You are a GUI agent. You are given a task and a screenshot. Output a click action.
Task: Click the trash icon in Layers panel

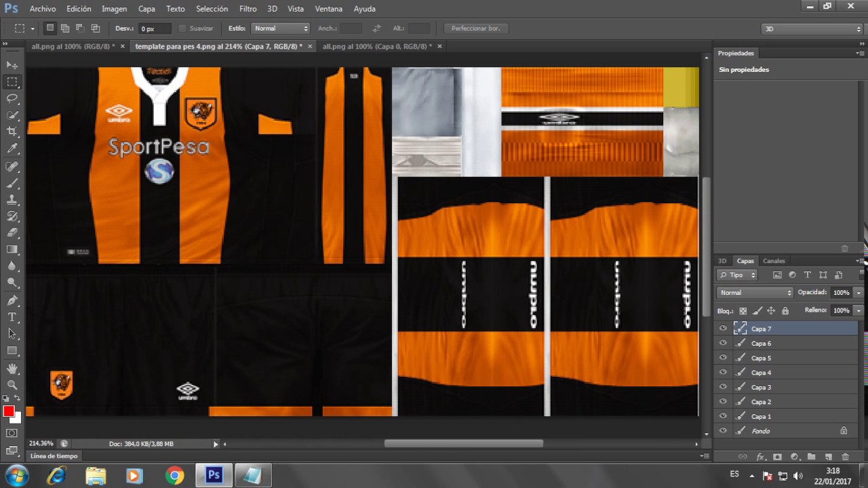click(x=845, y=457)
